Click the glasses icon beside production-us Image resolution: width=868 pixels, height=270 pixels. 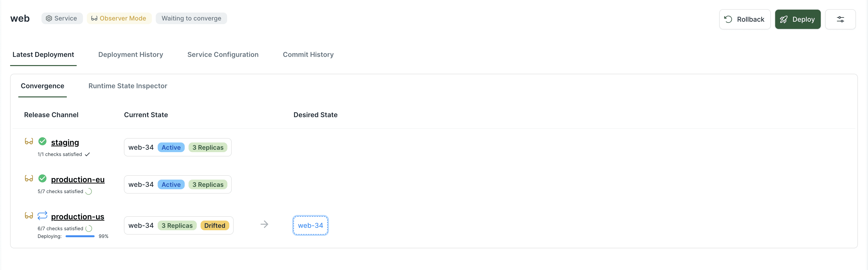[x=29, y=215]
